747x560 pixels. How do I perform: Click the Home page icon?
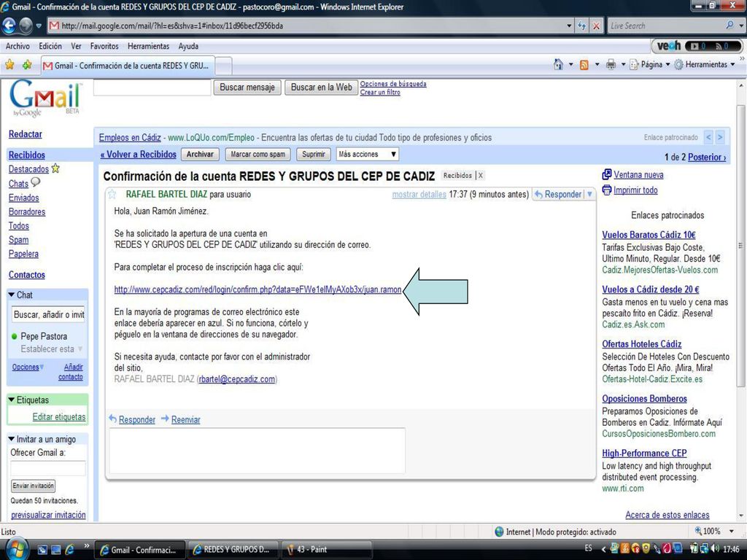point(558,64)
